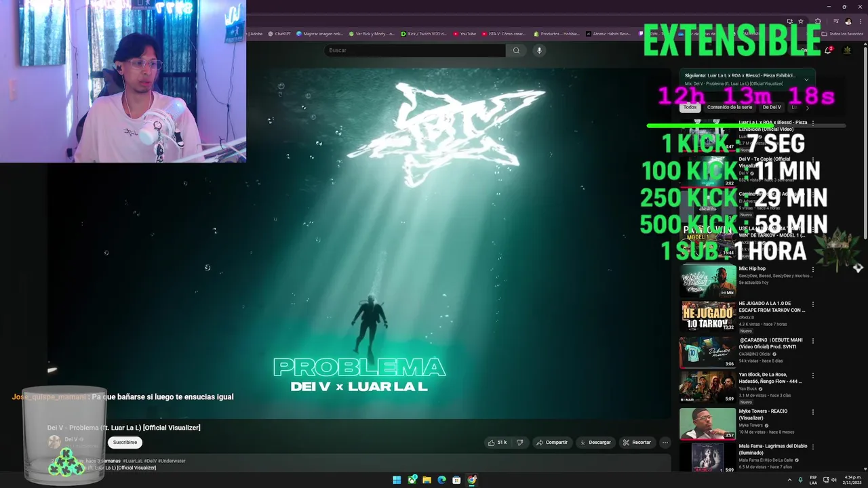This screenshot has height=488, width=868.
Task: Open Microsoft Store from taskbar
Action: 456,480
